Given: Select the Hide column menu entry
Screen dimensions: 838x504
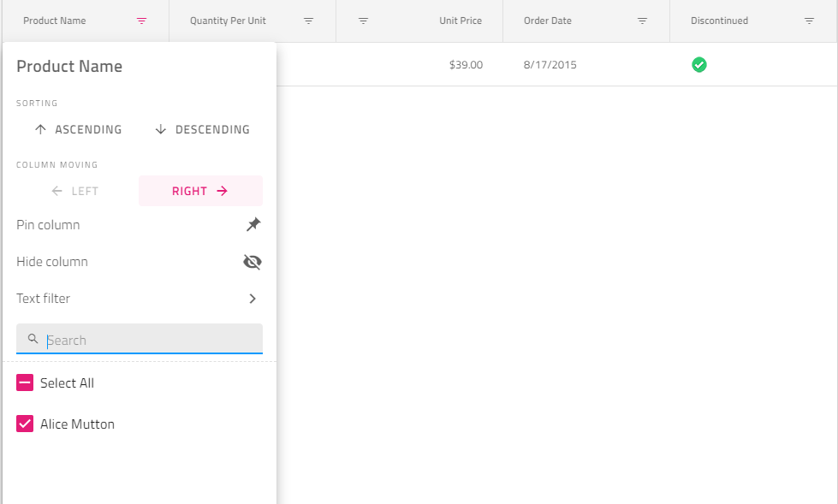Looking at the screenshot, I should tap(53, 261).
